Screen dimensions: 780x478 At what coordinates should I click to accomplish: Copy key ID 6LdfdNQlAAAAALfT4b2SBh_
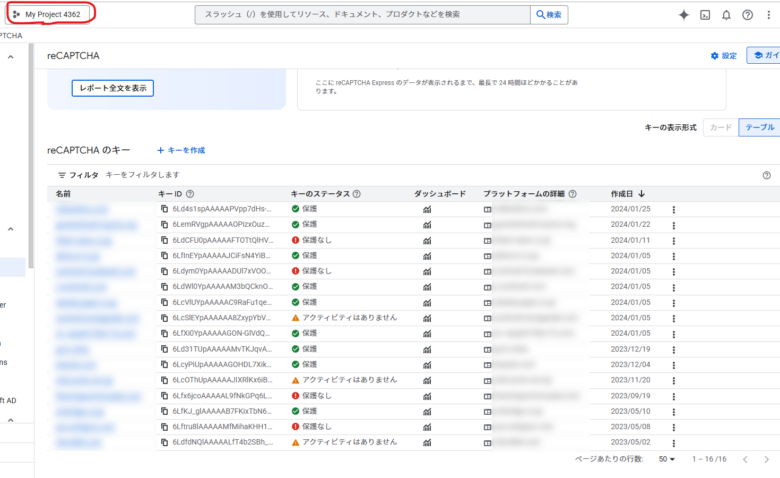point(164,442)
